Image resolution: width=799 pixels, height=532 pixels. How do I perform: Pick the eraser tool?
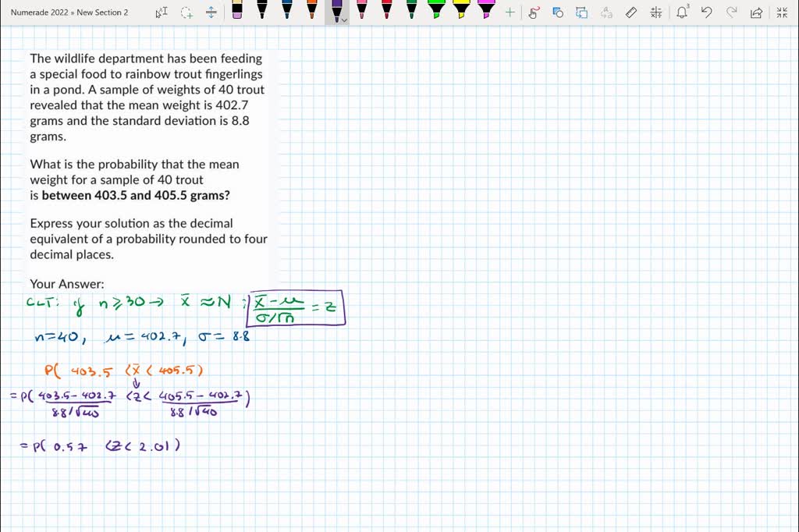point(236,9)
